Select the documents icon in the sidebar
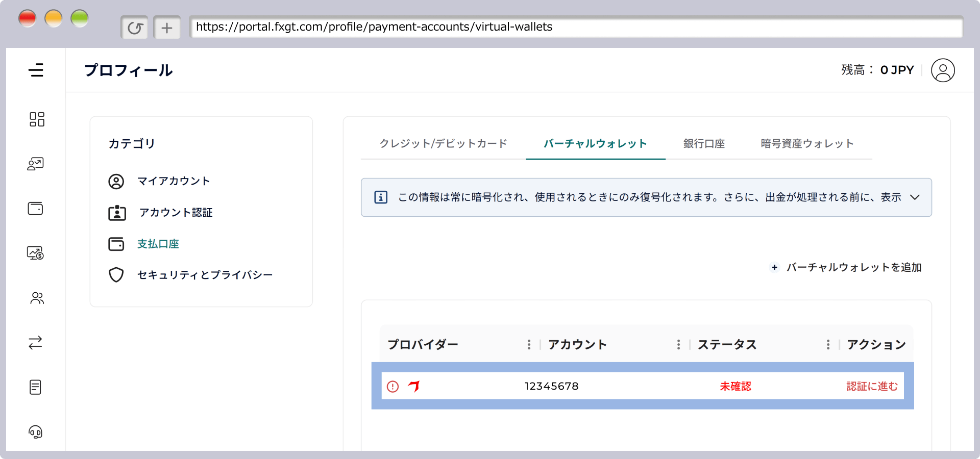This screenshot has width=980, height=459. point(35,387)
